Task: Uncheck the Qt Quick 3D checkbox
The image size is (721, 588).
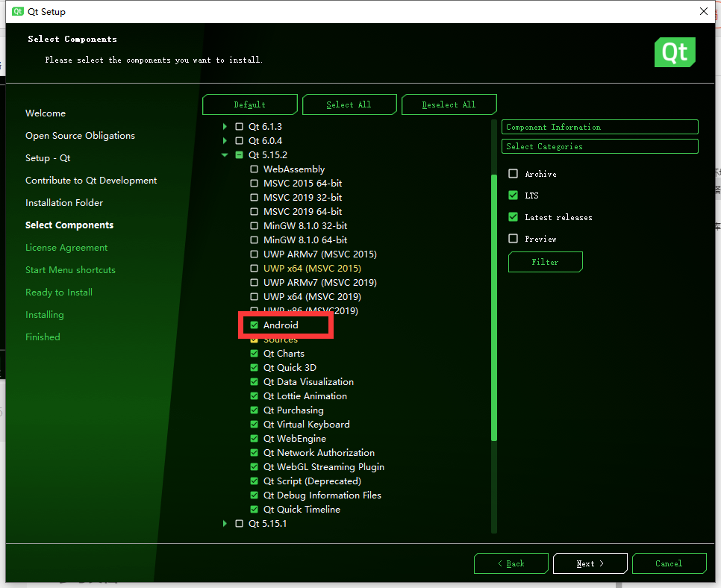Action: pos(254,368)
